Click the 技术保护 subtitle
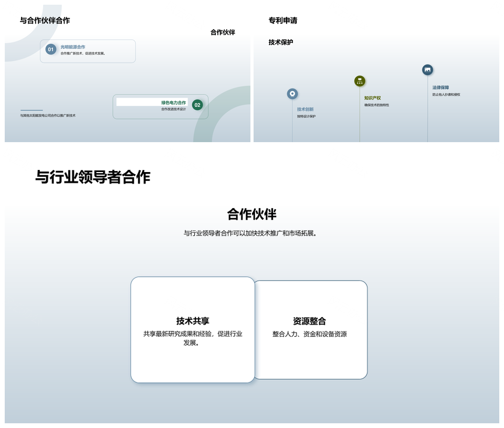504x428 pixels. click(281, 42)
